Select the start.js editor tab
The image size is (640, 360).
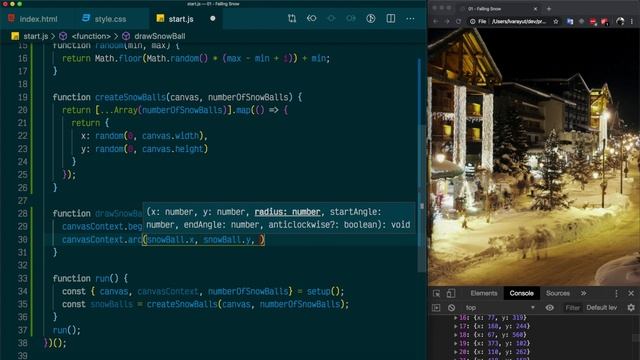coord(181,19)
